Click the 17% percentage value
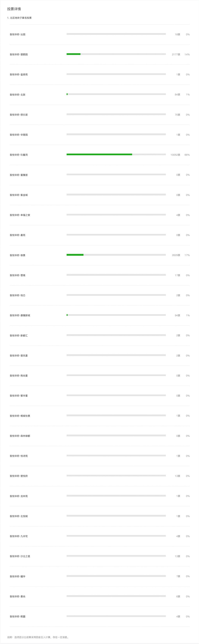This screenshot has height=644, width=199. (187, 255)
